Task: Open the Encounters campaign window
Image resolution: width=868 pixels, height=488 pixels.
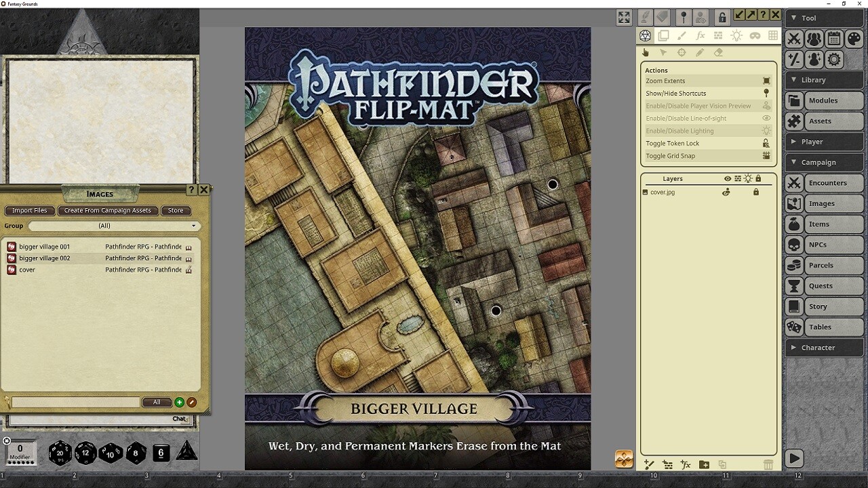Action: pyautogui.click(x=824, y=182)
